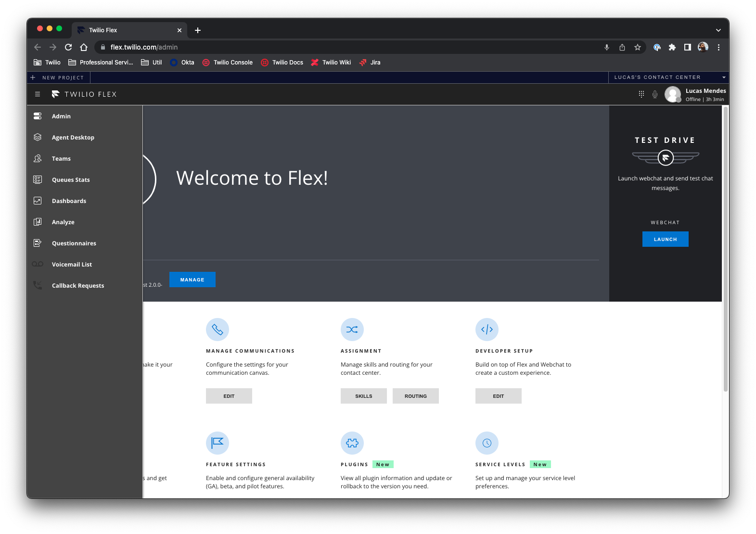The height and width of the screenshot is (534, 756).
Task: Click the Analyze icon in sidebar
Action: 38,222
